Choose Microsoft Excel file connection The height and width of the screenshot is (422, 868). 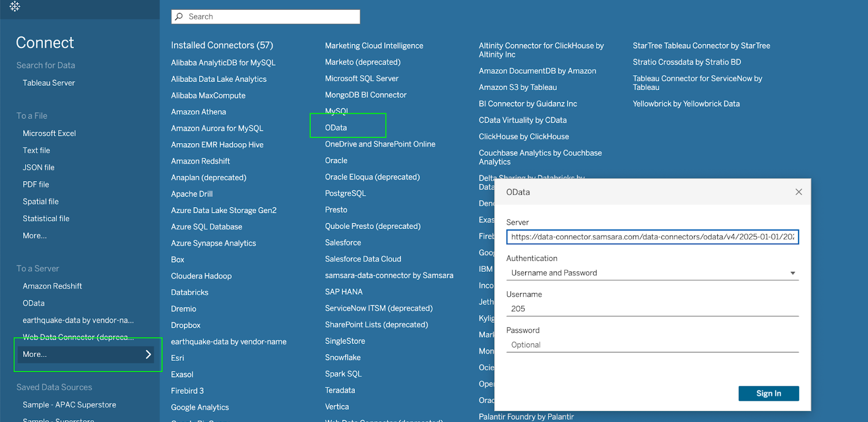click(x=49, y=133)
